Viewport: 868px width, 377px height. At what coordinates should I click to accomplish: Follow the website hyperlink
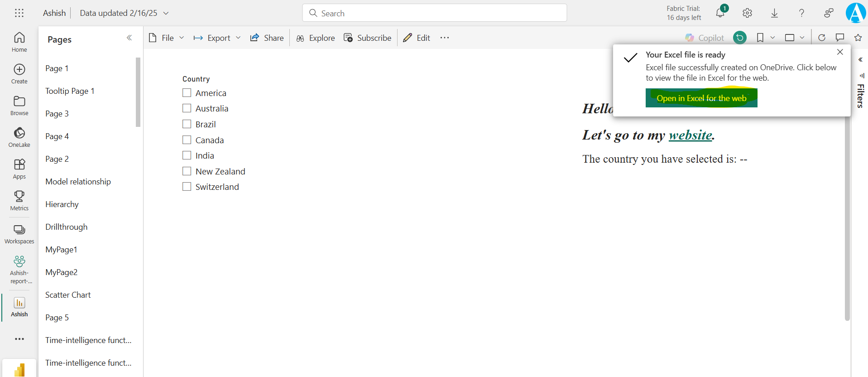coord(690,135)
